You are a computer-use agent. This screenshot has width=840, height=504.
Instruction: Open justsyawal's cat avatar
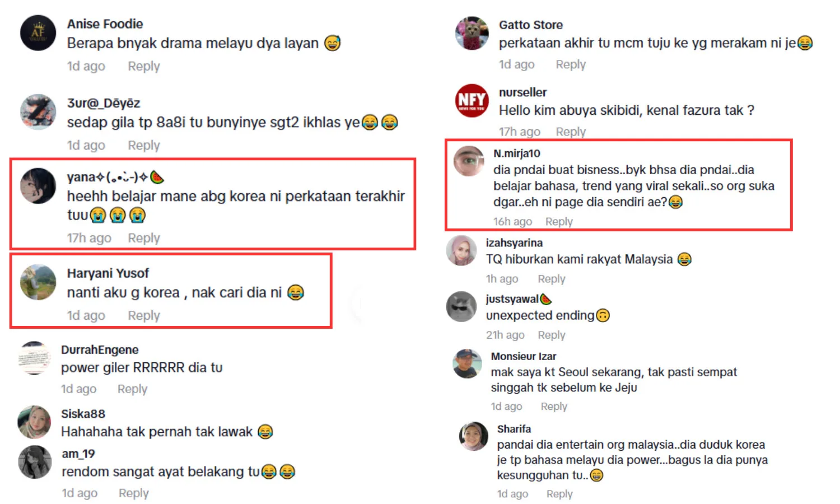[461, 306]
